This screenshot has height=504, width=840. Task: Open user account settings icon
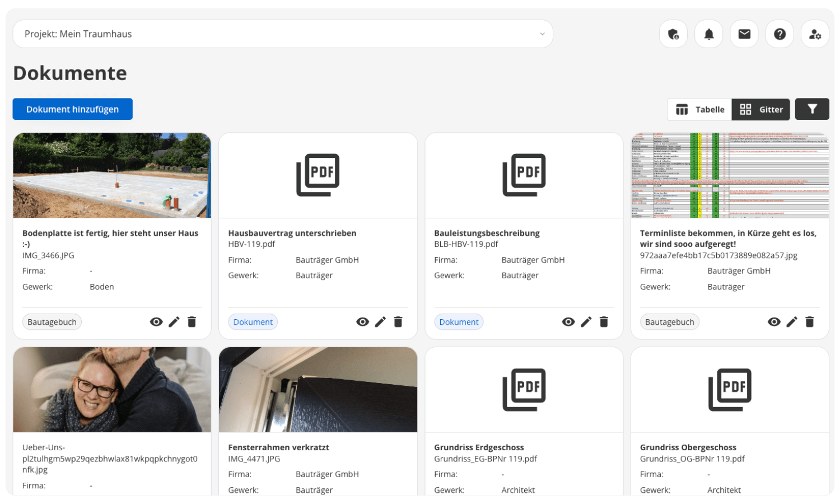tap(815, 34)
